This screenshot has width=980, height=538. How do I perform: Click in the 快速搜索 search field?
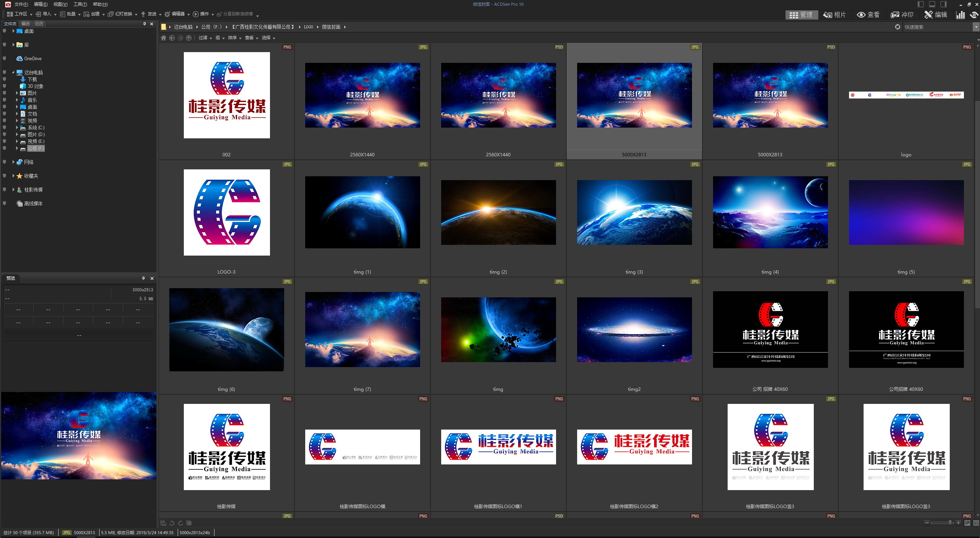coord(937,27)
